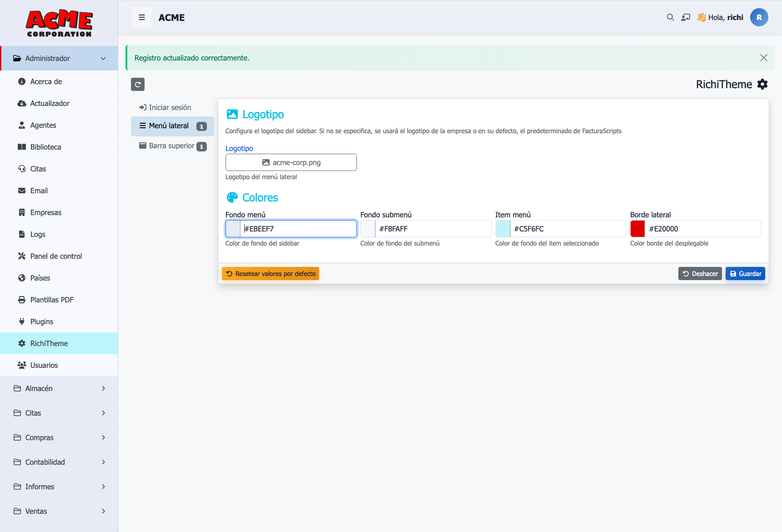Expand the Contabilidad sidebar section
The width and height of the screenshot is (782, 532).
click(59, 462)
